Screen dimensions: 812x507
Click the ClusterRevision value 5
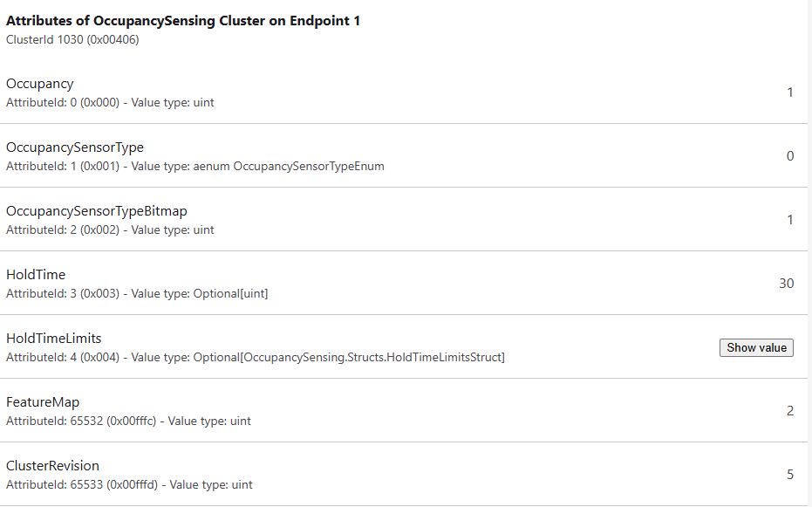tap(790, 475)
